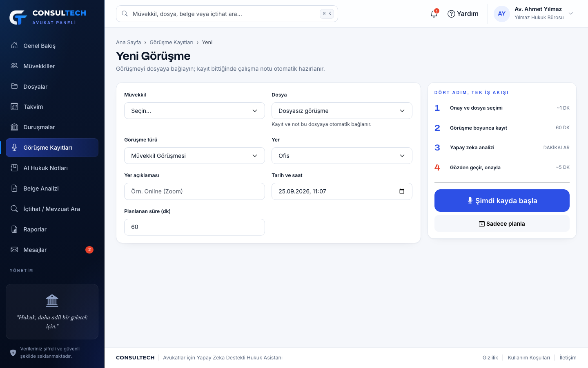The image size is (588, 368).
Task: Click the ConsulTech logo icon
Action: click(x=18, y=17)
